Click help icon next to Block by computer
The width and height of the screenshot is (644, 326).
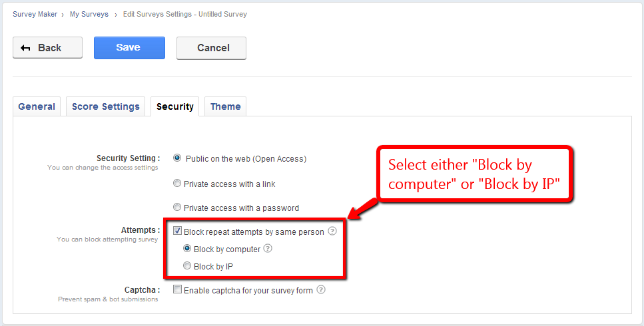point(268,249)
